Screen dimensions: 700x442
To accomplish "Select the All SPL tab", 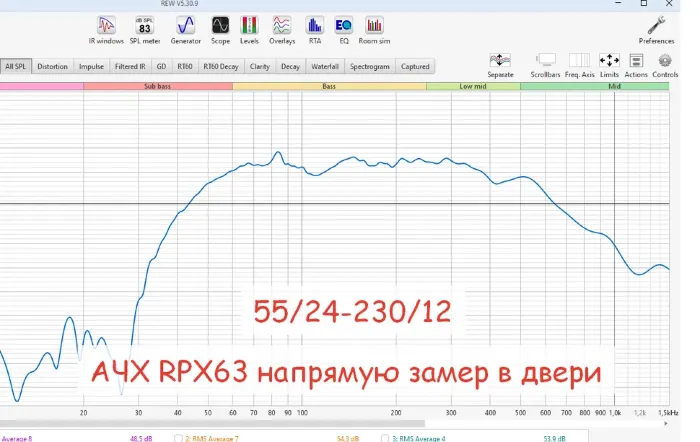I will 16,67.
